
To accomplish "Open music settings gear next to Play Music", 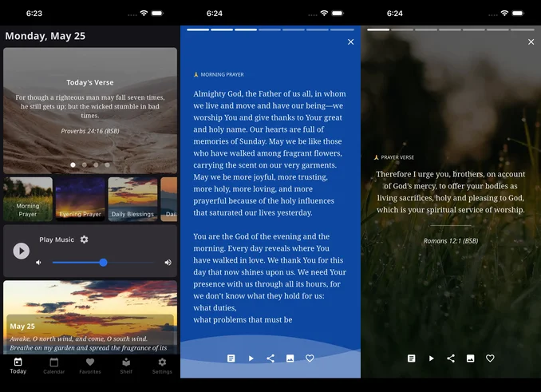I will [x=85, y=240].
